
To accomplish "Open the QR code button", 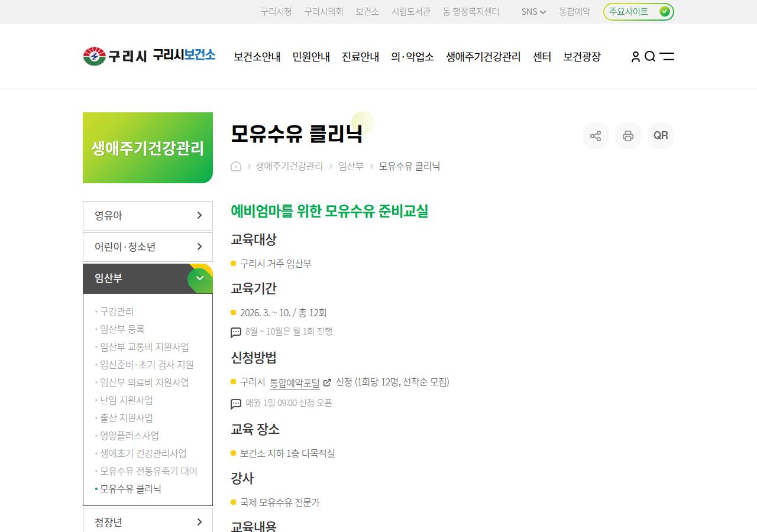I will pyautogui.click(x=661, y=135).
